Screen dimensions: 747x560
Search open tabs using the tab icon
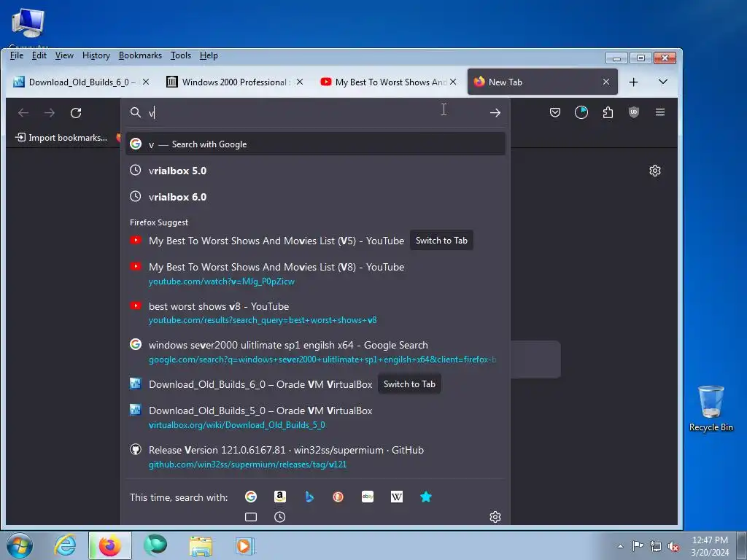pyautogui.click(x=251, y=517)
